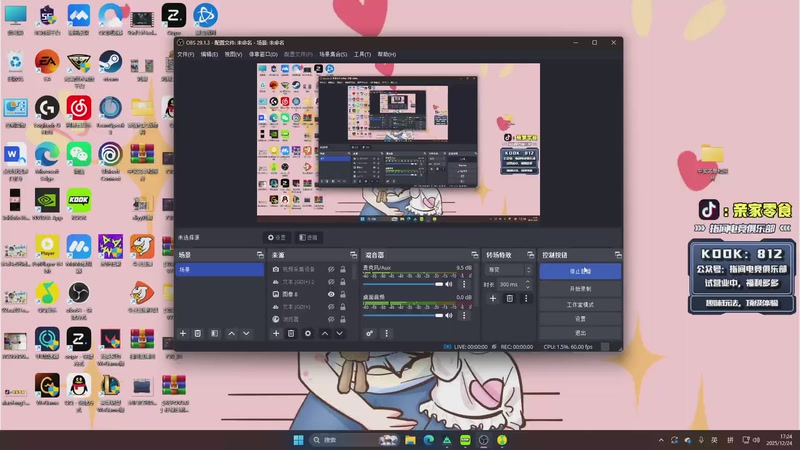Open the 编辑(E) menu
This screenshot has width=800, height=450.
coord(209,54)
